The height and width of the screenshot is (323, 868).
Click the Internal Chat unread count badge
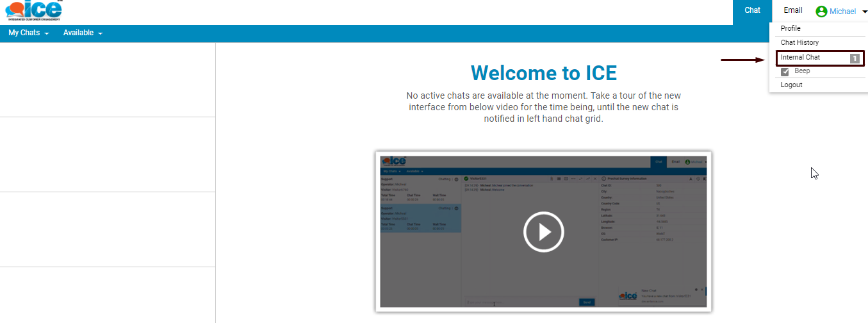tap(855, 58)
